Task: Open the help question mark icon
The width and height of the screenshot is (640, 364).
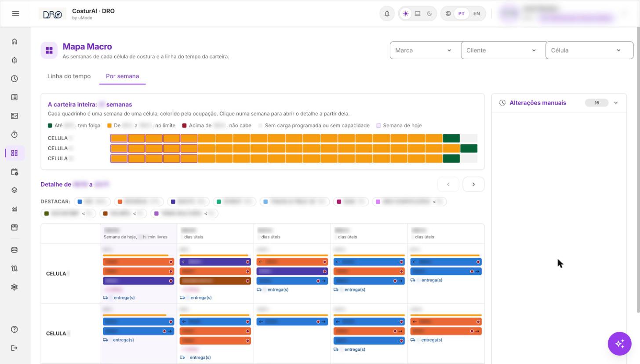Action: click(15, 329)
